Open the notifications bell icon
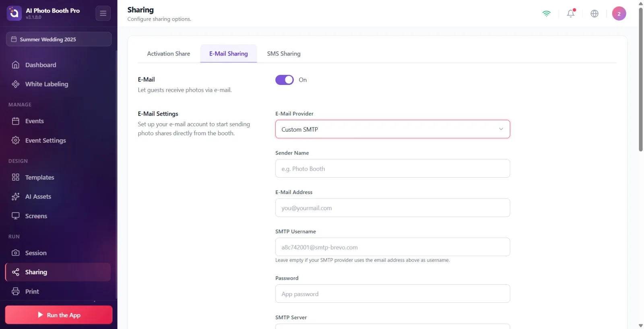Screen dimensions: 644x329 tap(571, 13)
